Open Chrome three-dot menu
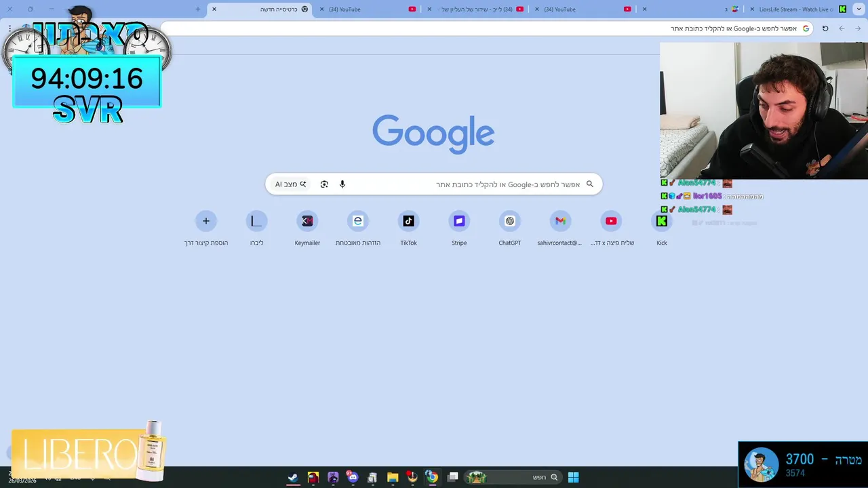The width and height of the screenshot is (868, 488). tap(9, 28)
